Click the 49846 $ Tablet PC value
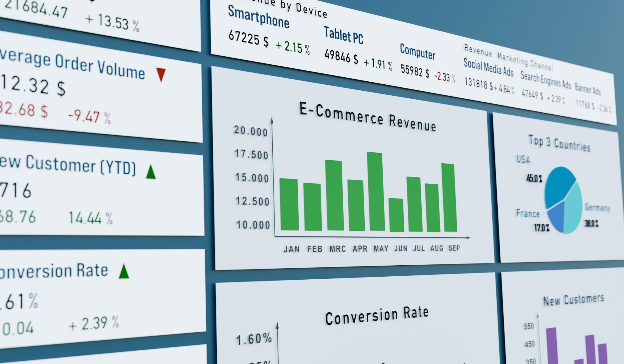This screenshot has height=364, width=624. (x=341, y=57)
